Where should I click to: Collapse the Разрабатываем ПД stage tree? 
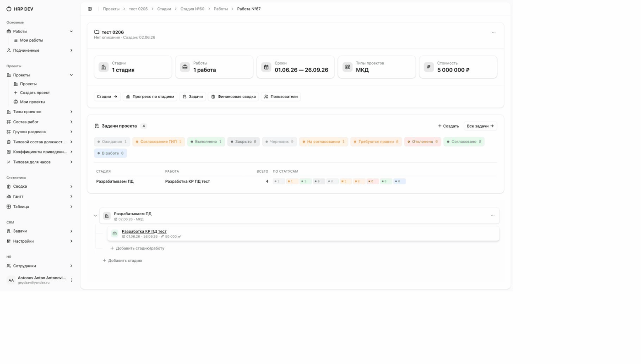(95, 216)
